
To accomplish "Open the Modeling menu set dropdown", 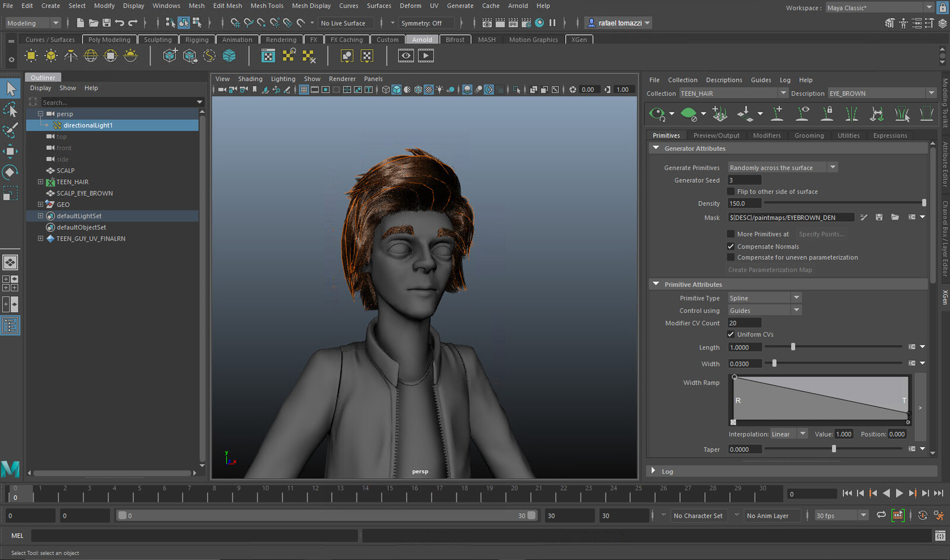I will (x=33, y=23).
